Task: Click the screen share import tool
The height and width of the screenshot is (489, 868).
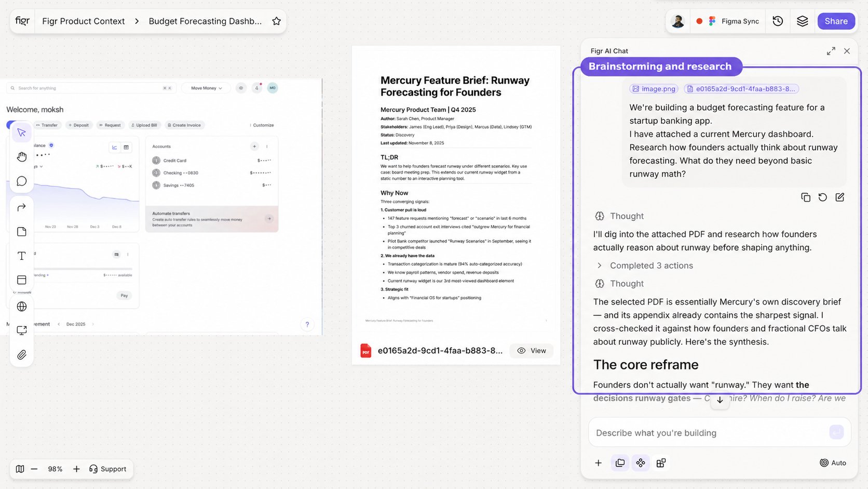Action: [22, 331]
